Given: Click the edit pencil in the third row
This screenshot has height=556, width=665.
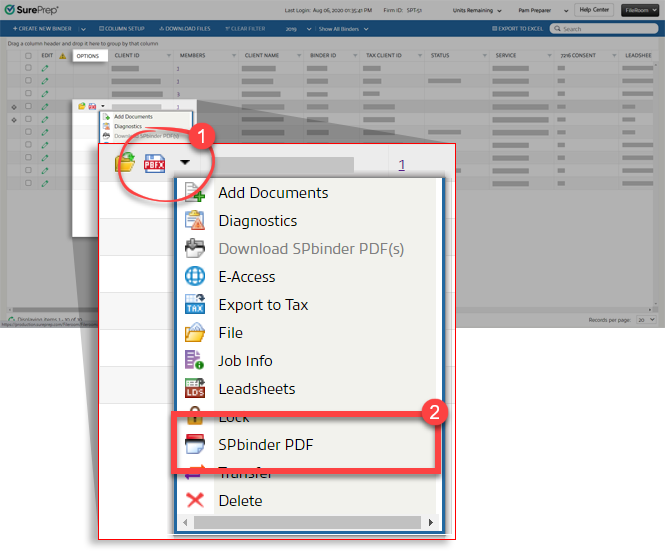Looking at the screenshot, I should click(x=45, y=94).
